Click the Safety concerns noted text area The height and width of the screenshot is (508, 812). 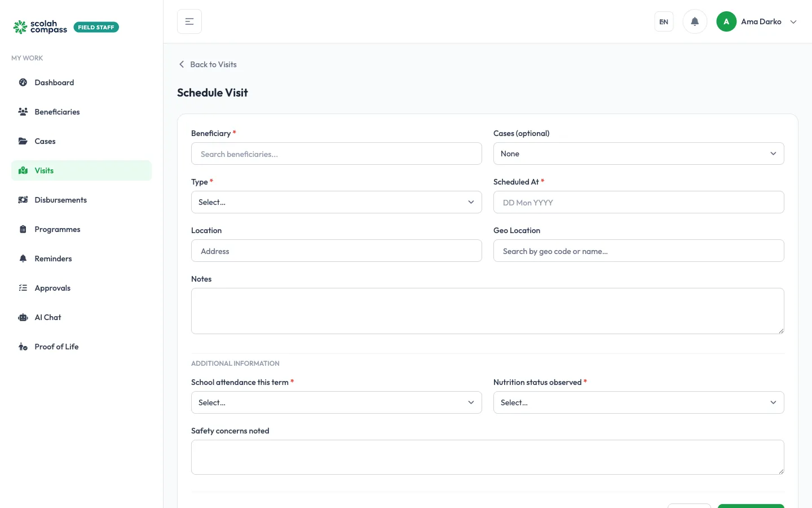(487, 457)
